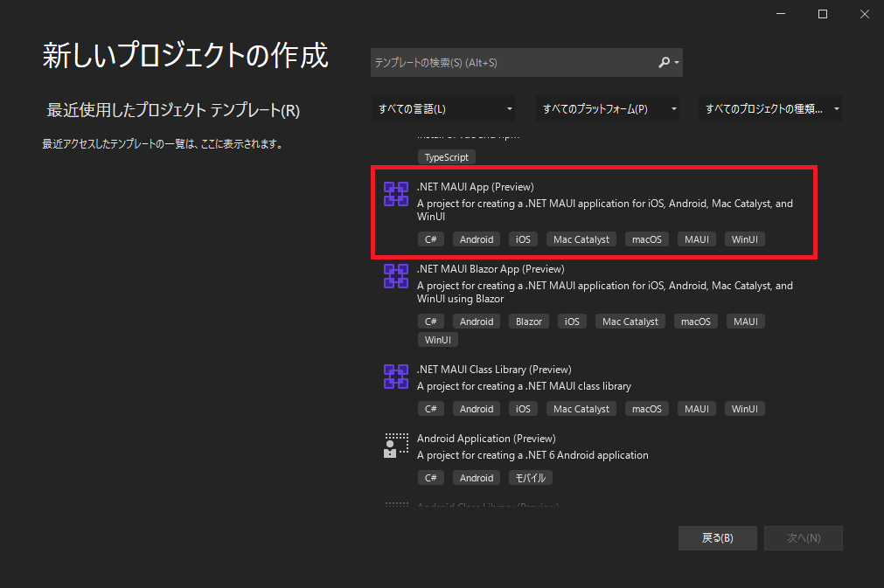Click the 最近使用したプロジェクト テンプレート(R) heading
Image resolution: width=884 pixels, height=588 pixels.
173,110
